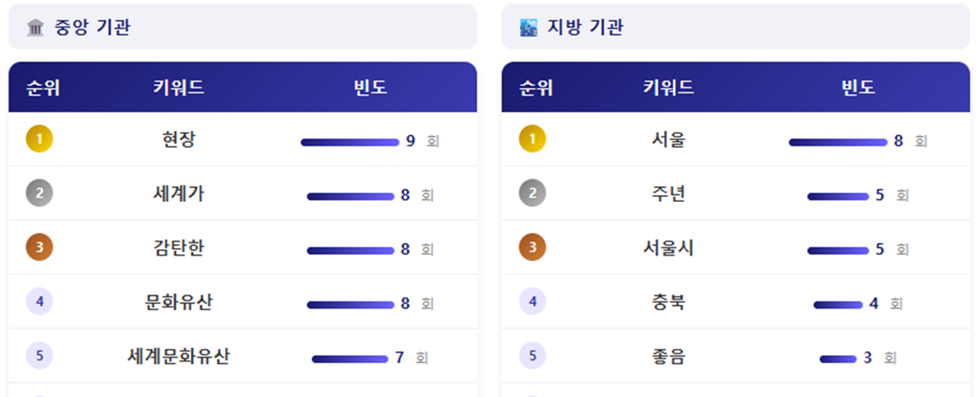Screen dimensions: 980x397
Task: Click the 빈도 column header in local table
Action: (858, 88)
